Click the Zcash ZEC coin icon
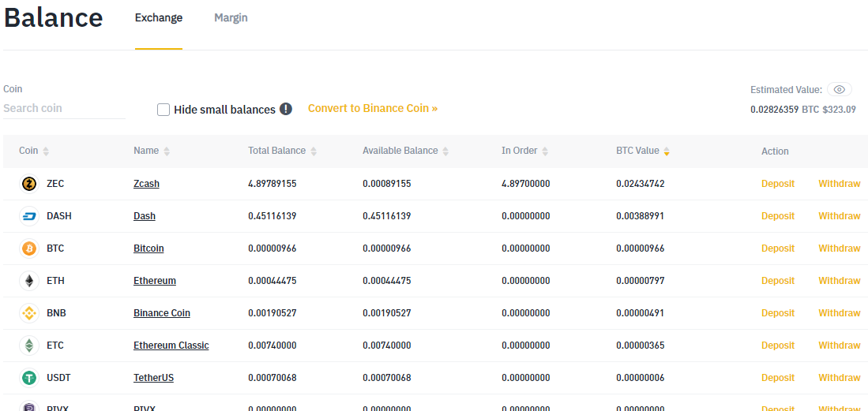 click(28, 184)
